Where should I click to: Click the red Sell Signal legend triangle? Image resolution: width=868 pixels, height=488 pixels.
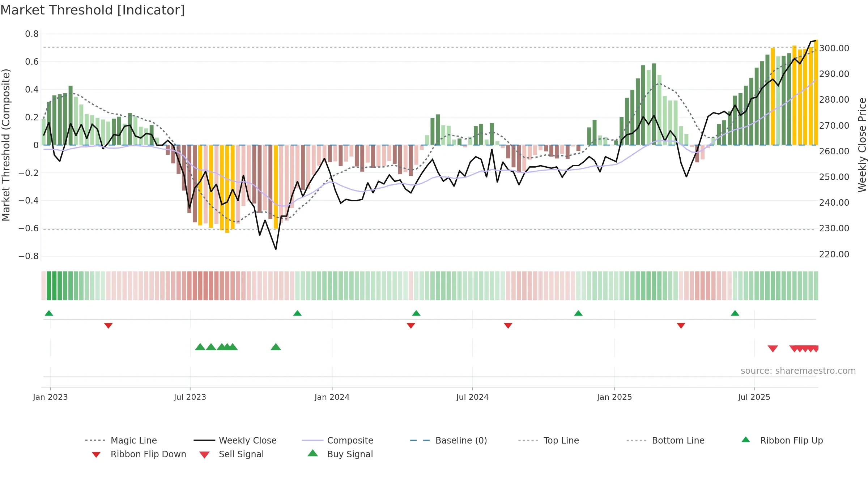(204, 455)
